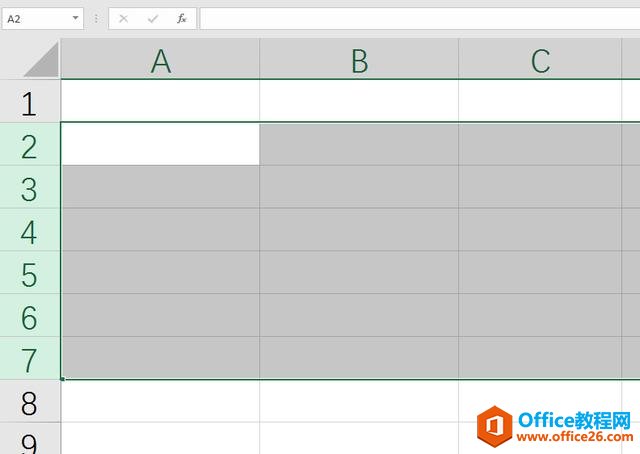Click cell B1 above the selection
Viewport: 640px width, 454px height.
(359, 102)
